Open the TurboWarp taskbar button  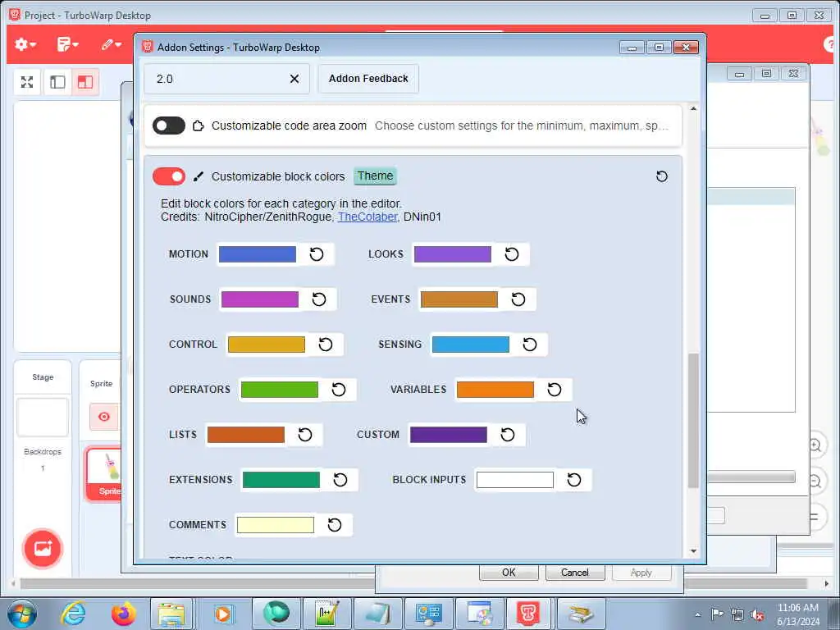tap(527, 614)
